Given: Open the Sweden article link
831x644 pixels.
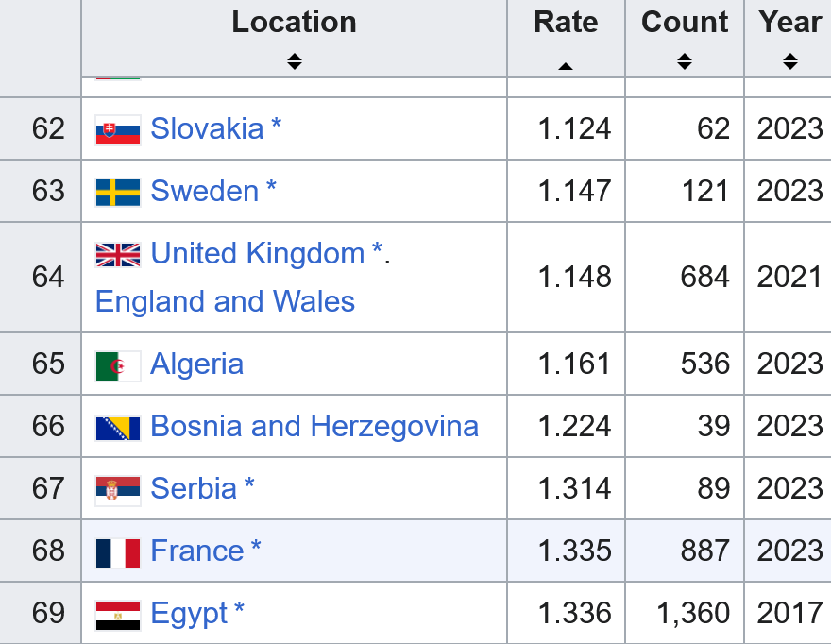Looking at the screenshot, I should click(x=204, y=191).
